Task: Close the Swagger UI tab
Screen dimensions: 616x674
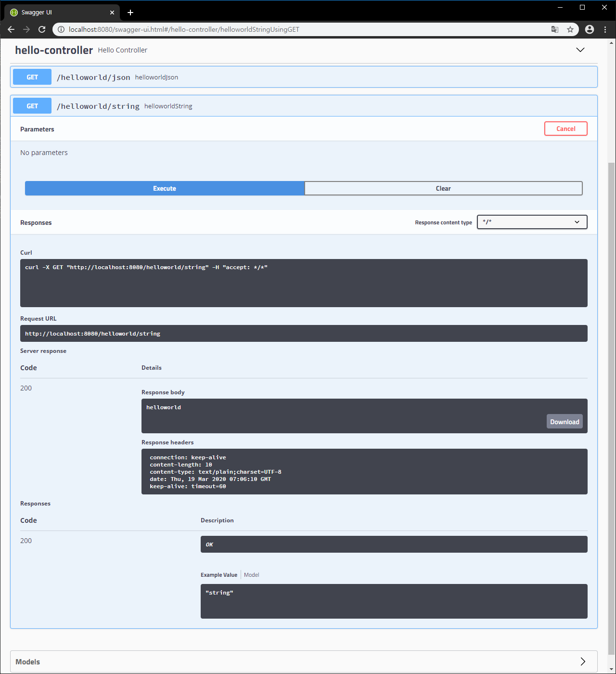Action: point(112,13)
